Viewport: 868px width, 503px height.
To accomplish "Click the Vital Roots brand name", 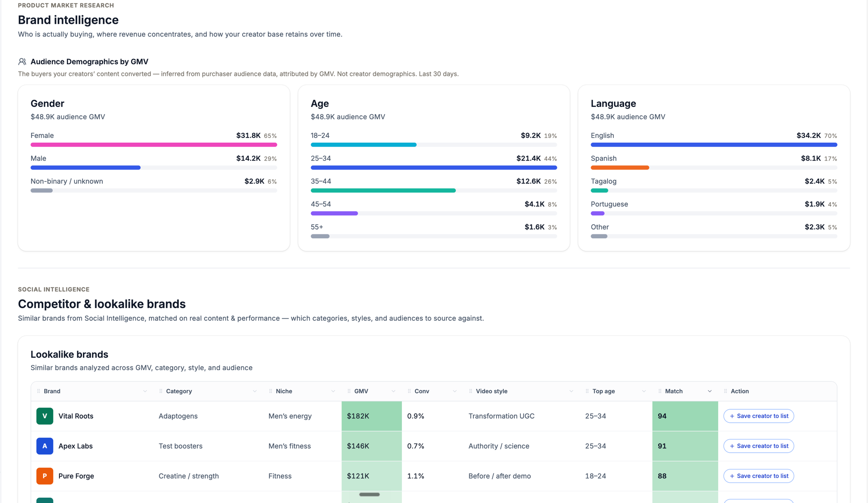I will tap(76, 416).
